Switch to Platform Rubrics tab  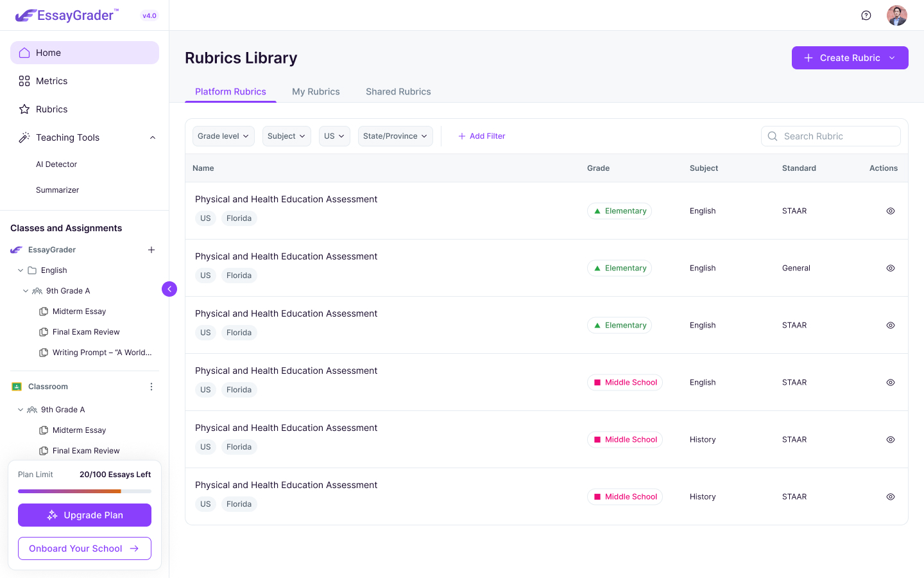pyautogui.click(x=230, y=92)
